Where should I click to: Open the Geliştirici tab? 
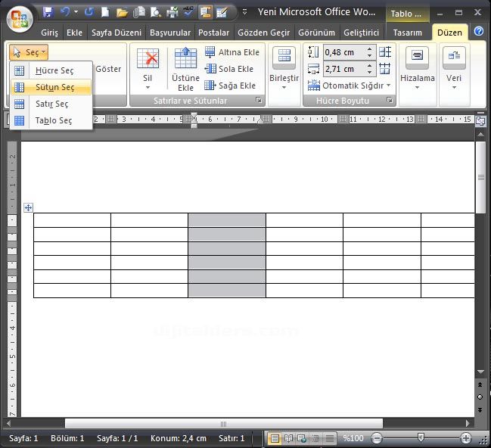point(361,33)
